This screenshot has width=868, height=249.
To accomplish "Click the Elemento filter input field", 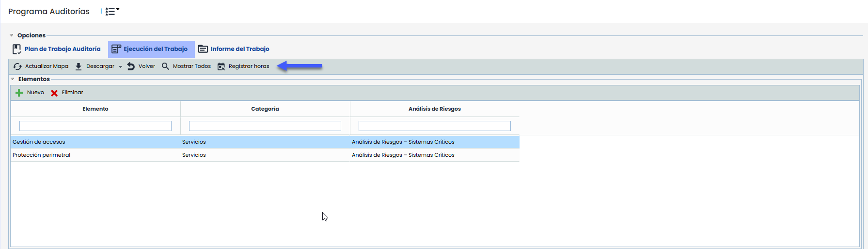I will pyautogui.click(x=95, y=126).
